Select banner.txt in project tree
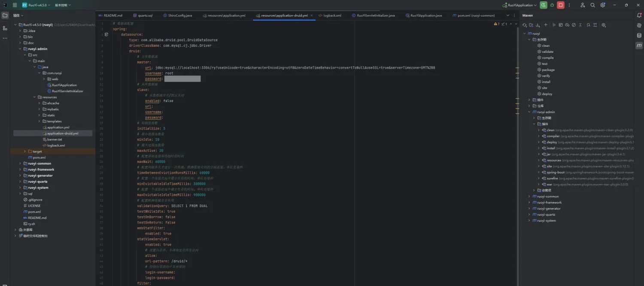Viewport: 644px width, 286px height. tap(52, 139)
